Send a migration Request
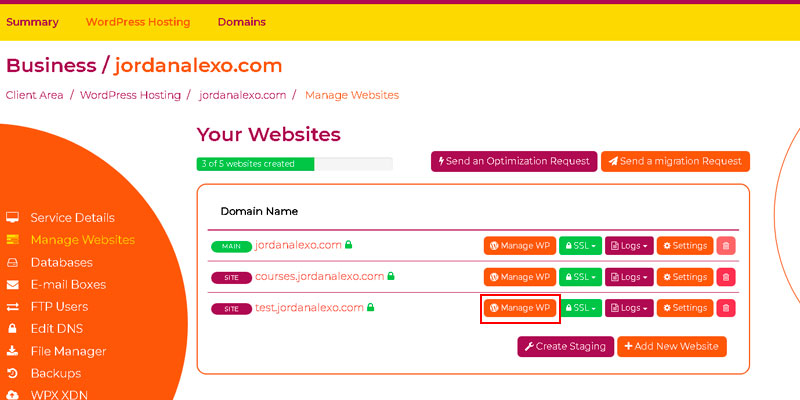800x400 pixels. (675, 161)
